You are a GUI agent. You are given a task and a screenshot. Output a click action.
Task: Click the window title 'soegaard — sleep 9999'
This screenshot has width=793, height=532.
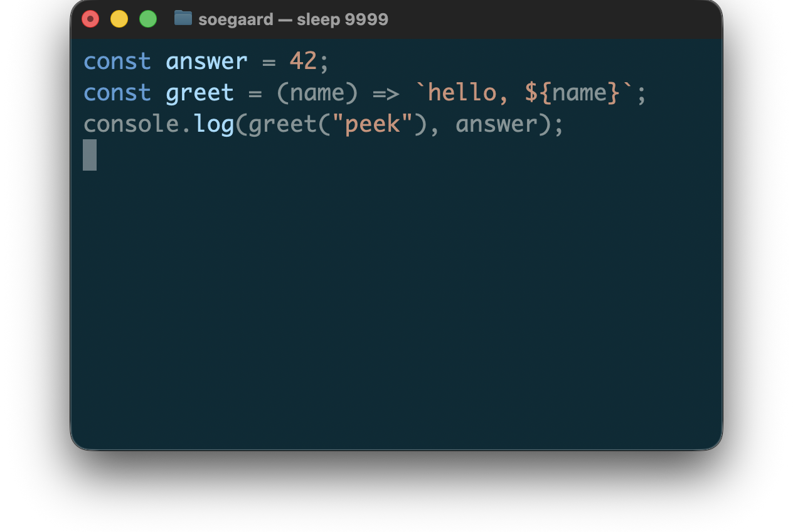tap(293, 19)
